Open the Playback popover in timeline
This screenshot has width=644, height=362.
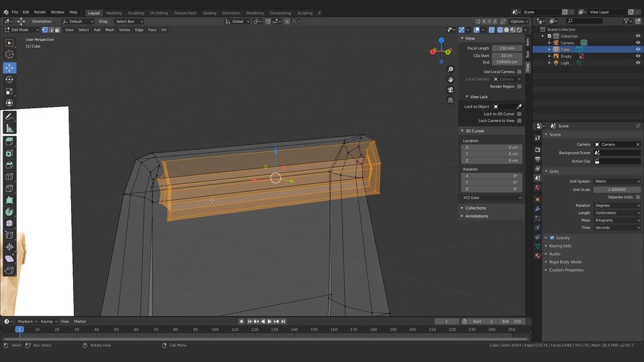tap(27, 322)
